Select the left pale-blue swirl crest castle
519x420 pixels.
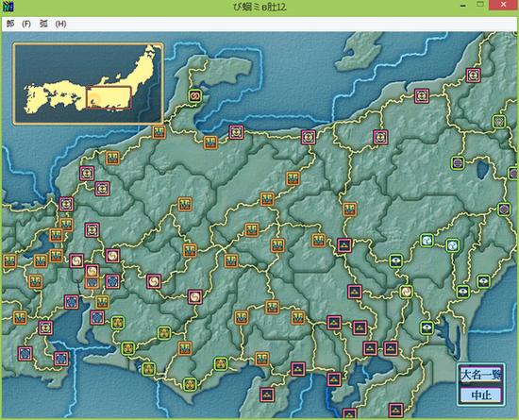(427, 241)
